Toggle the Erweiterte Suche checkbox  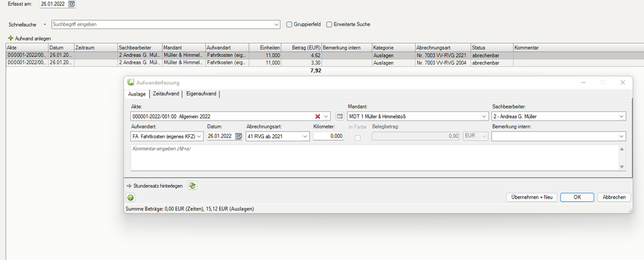pyautogui.click(x=329, y=25)
